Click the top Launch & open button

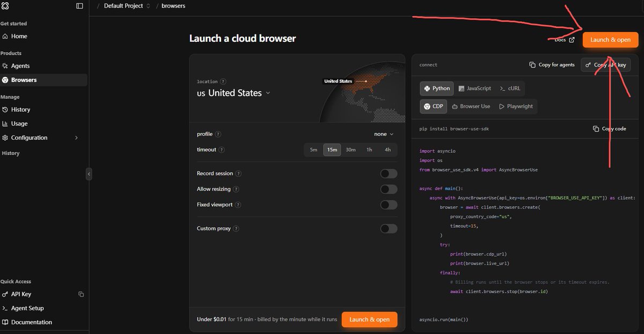[610, 40]
